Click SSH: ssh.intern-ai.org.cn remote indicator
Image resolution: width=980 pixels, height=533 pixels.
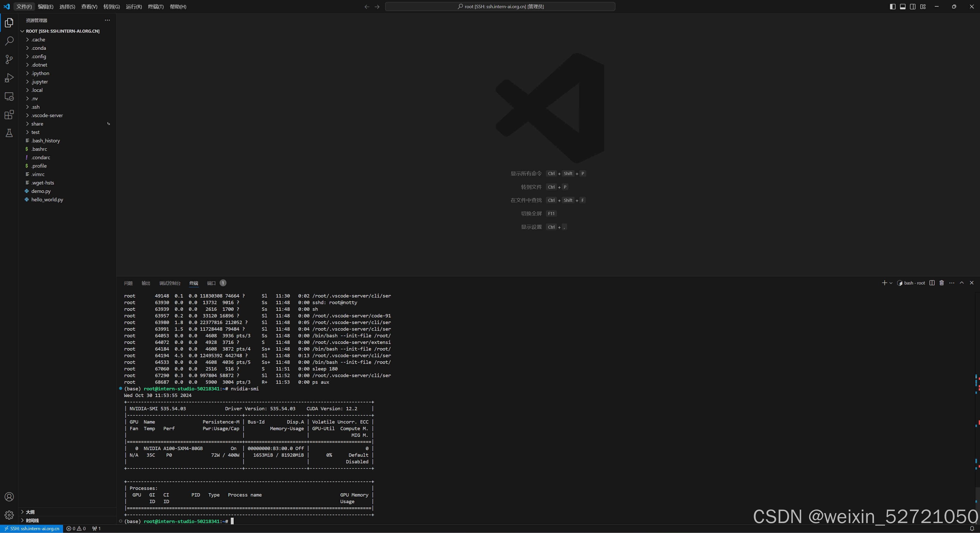pos(32,529)
